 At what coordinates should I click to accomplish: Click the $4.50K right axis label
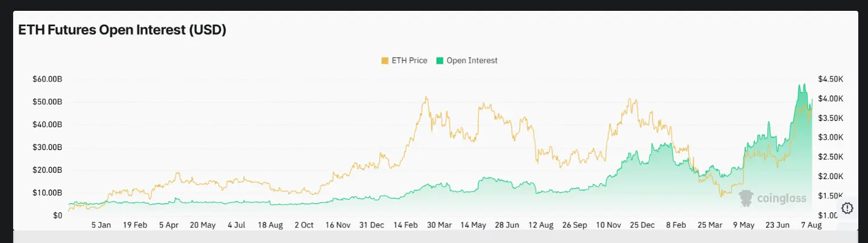click(x=831, y=79)
